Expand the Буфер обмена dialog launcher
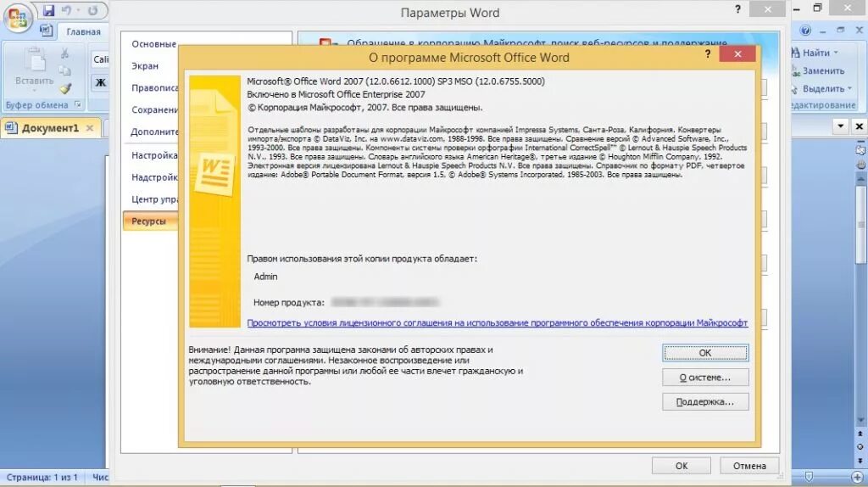The image size is (868, 487). coord(77,104)
